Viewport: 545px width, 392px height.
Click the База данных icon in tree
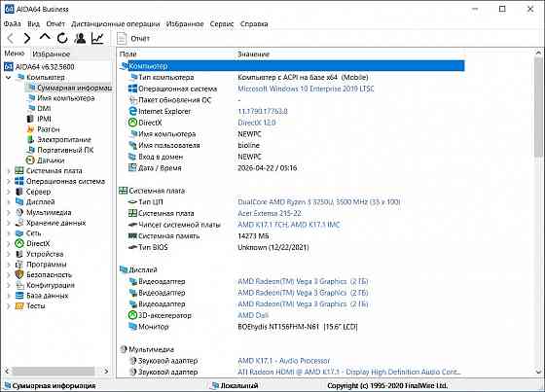pos(19,296)
